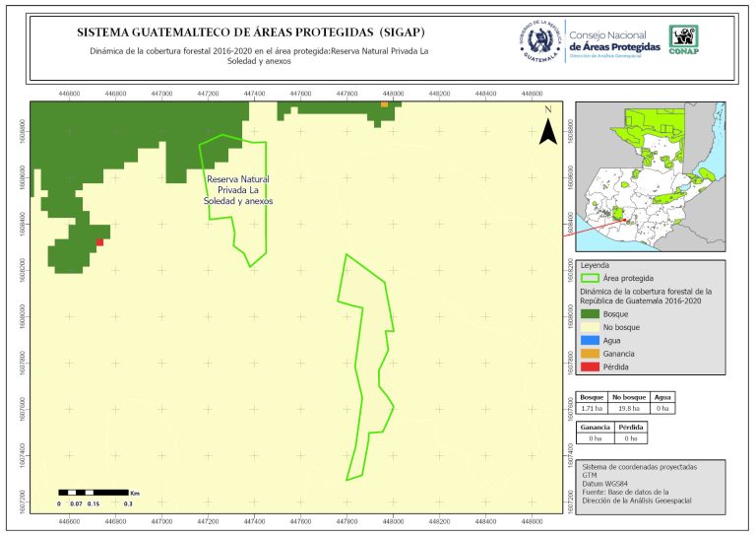Select the pale yellow No bosque legend swatch
The image size is (756, 535).
click(589, 327)
